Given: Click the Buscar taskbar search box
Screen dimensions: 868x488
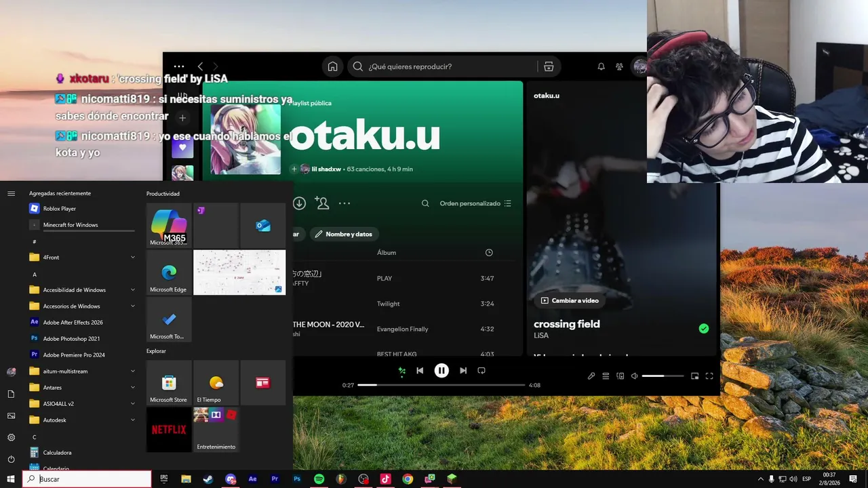Looking at the screenshot, I should pyautogui.click(x=87, y=479).
